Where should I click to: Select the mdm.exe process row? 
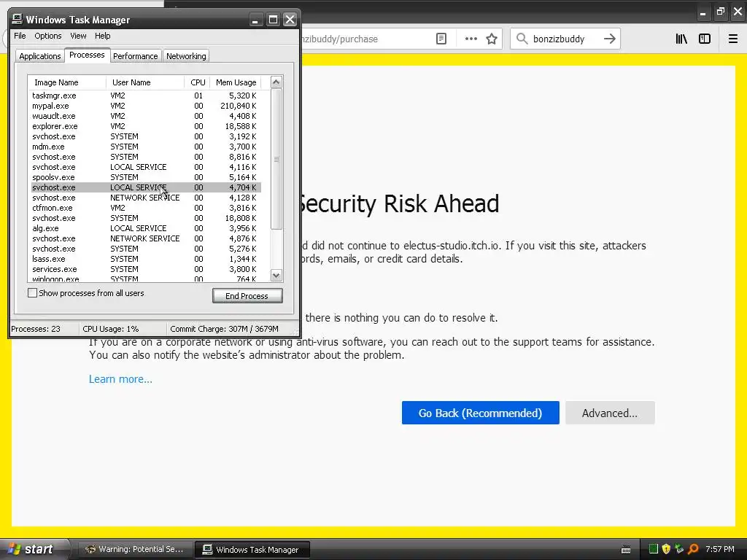point(145,147)
